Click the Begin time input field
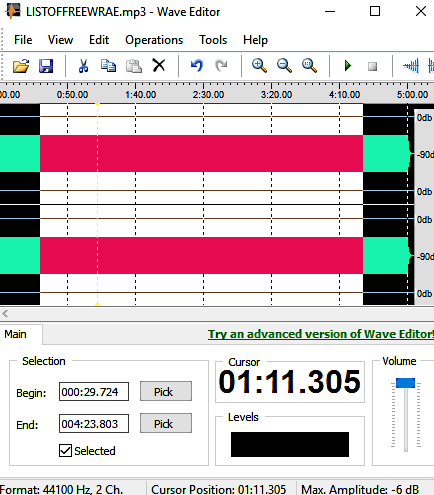 [x=94, y=391]
